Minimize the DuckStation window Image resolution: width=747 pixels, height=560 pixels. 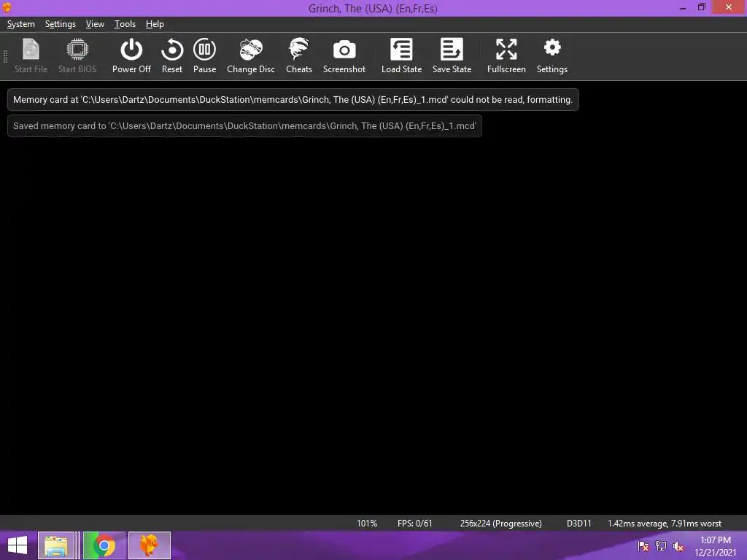(683, 7)
